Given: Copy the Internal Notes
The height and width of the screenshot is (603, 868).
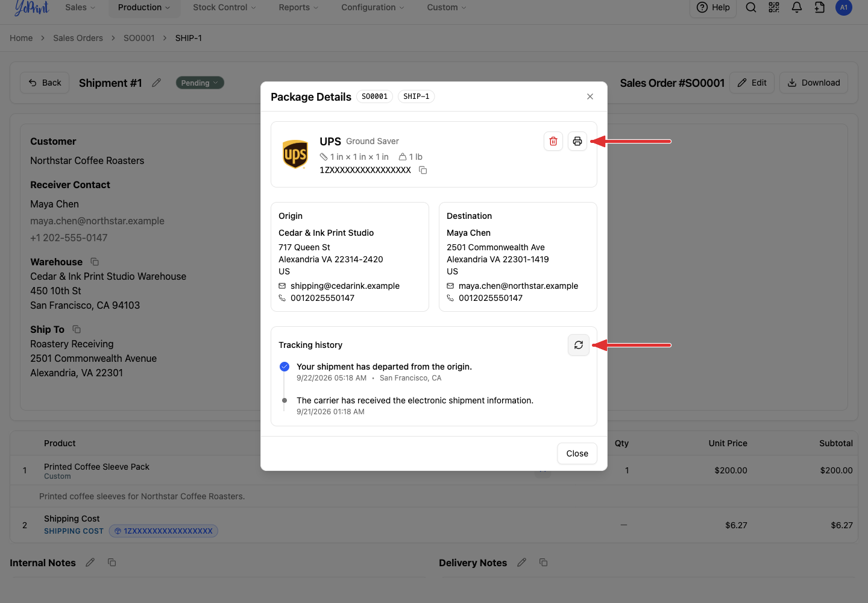Looking at the screenshot, I should coord(112,562).
